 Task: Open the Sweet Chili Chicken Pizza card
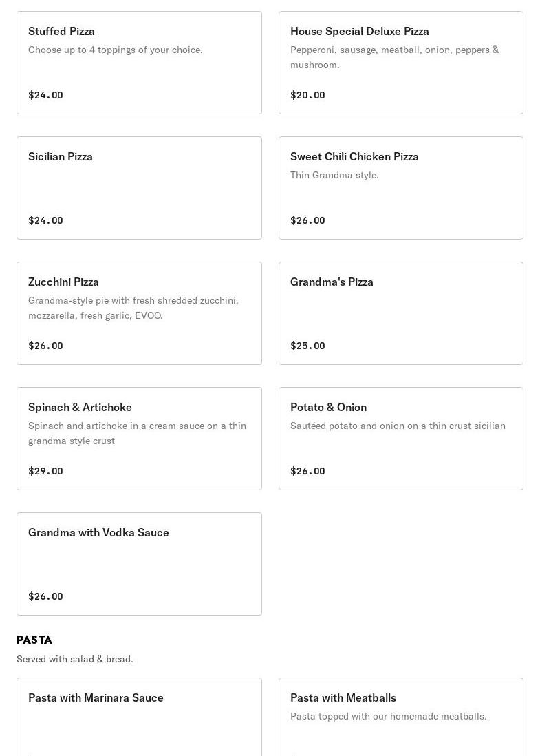click(400, 188)
